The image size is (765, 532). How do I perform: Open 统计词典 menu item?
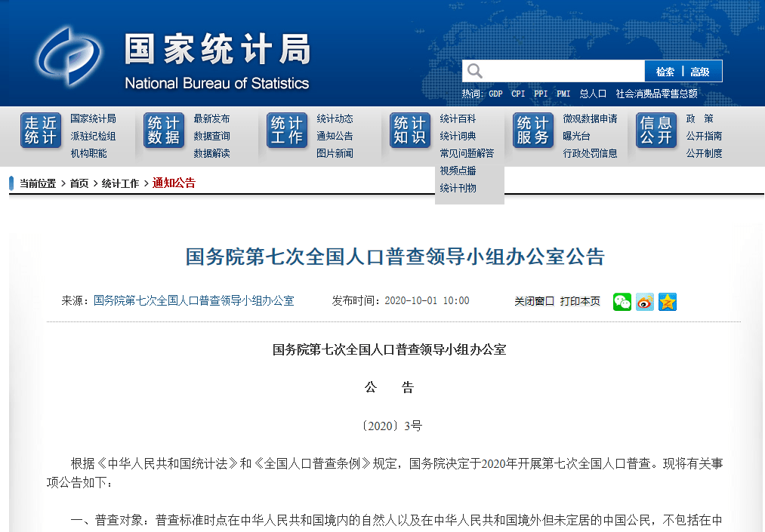(458, 136)
